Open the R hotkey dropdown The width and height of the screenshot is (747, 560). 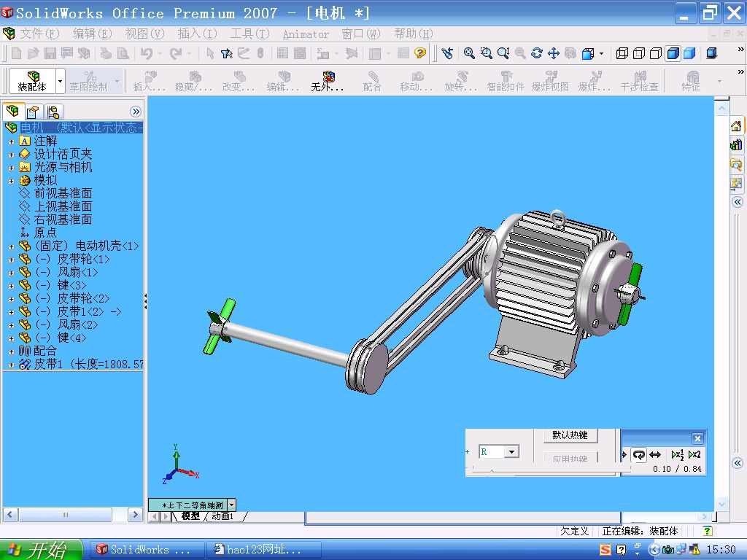coord(511,452)
